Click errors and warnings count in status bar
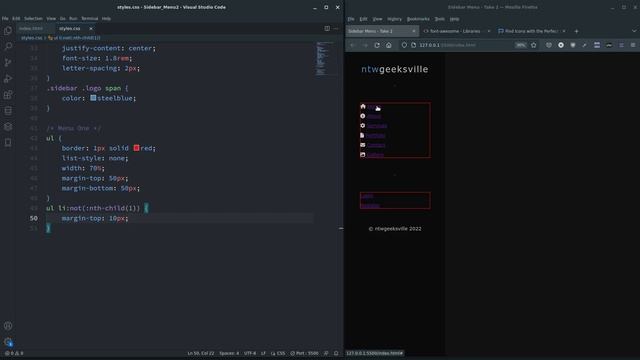This screenshot has height=360, width=640. click(x=14, y=353)
